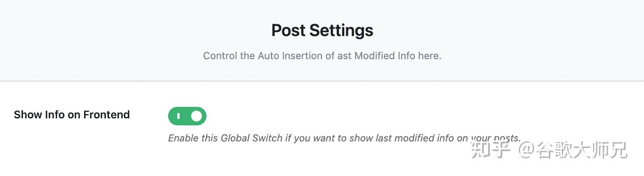Click the words "Global Switch" in the help text

click(x=252, y=138)
